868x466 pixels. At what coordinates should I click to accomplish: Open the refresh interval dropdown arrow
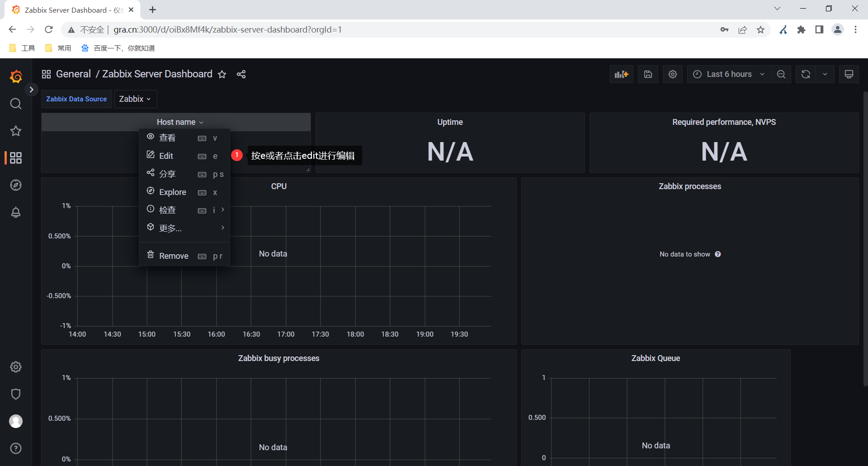(x=825, y=74)
